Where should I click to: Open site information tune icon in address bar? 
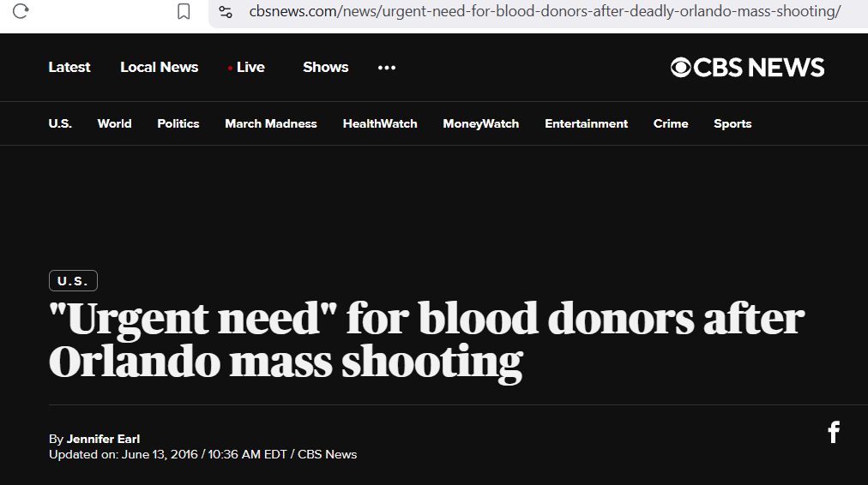(x=226, y=12)
